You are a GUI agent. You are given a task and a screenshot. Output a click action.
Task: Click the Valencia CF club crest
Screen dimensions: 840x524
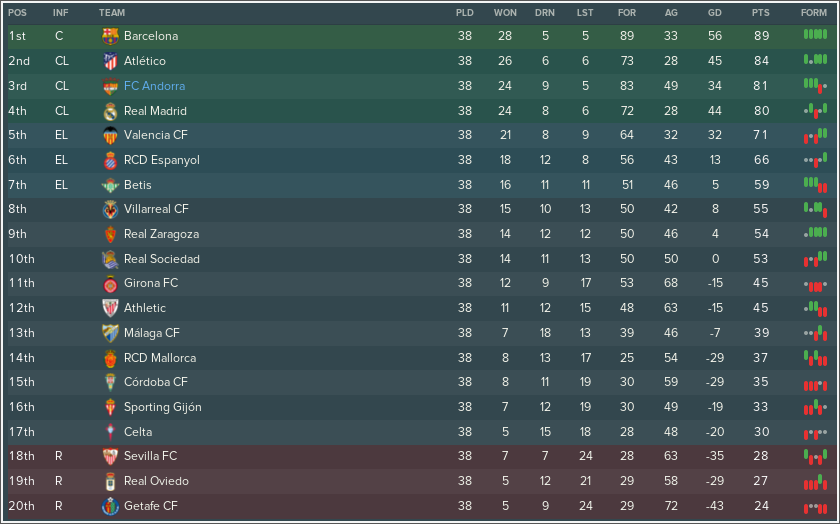[x=110, y=136]
